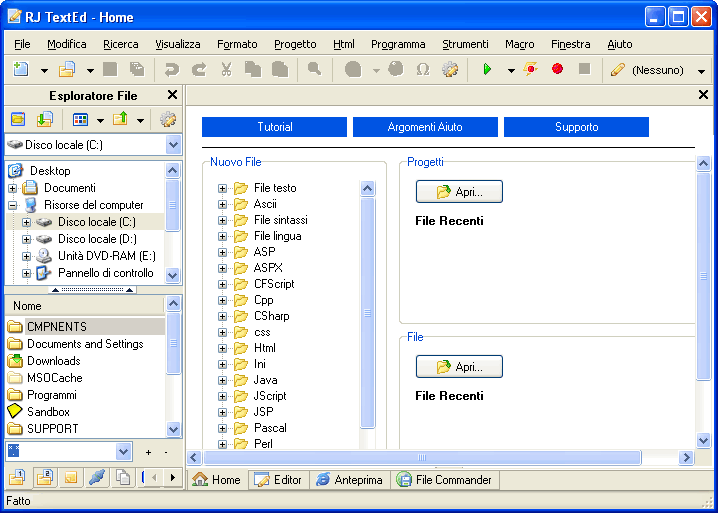Open the FTP connection bottom tab icon
This screenshot has height=513, width=718.
pos(97,478)
